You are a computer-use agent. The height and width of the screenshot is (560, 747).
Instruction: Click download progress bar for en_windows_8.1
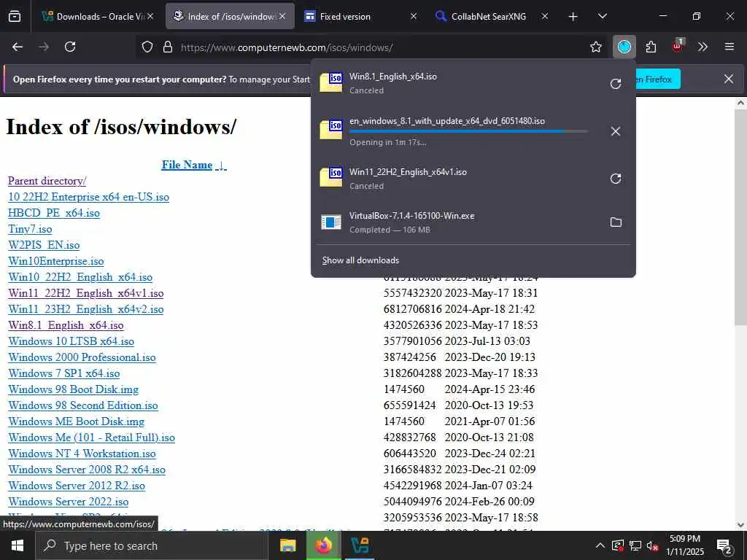tap(468, 131)
